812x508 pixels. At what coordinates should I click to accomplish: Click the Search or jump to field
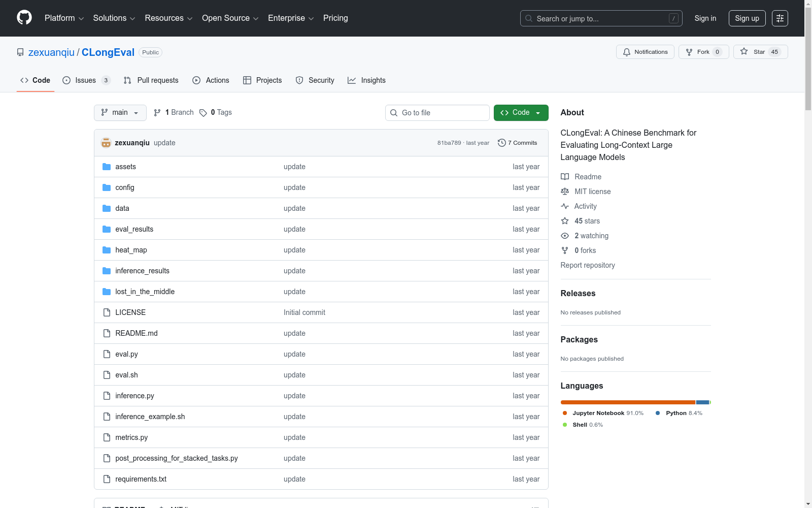[601, 18]
